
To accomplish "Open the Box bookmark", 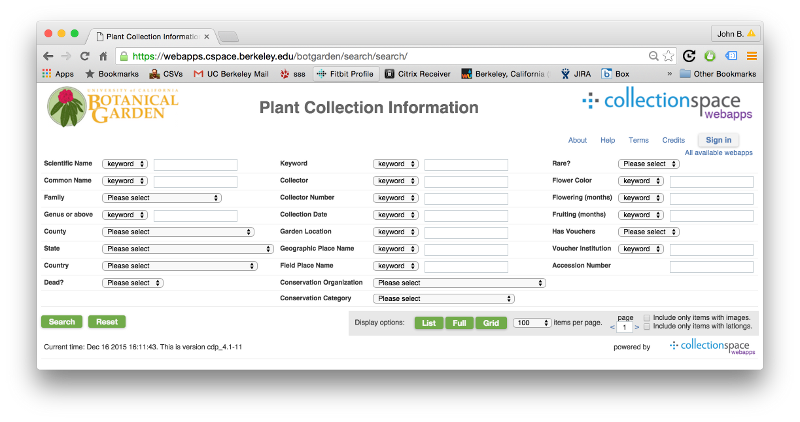I will (615, 74).
